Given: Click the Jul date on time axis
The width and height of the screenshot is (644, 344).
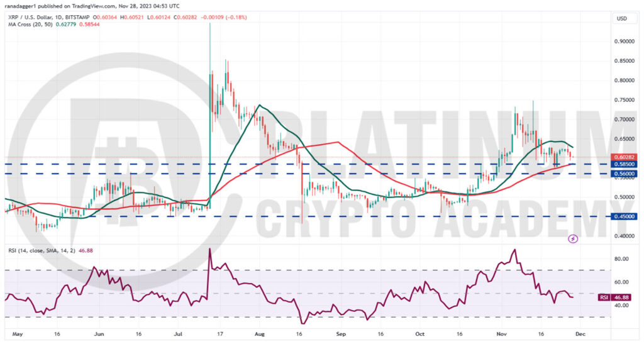Looking at the screenshot, I should coord(178,334).
